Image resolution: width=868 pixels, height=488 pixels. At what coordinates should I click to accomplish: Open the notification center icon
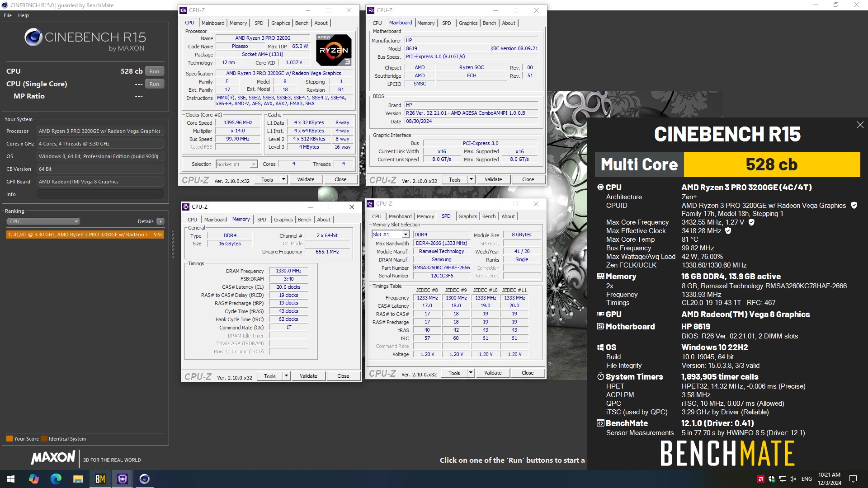click(853, 479)
